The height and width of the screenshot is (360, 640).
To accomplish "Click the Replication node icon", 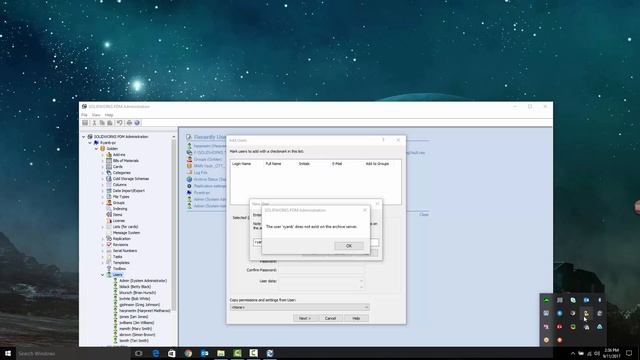I will click(109, 238).
